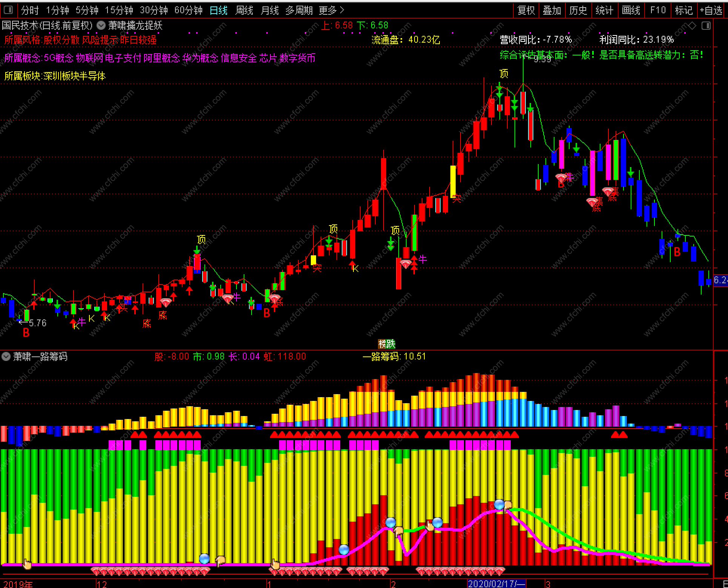Screen dimensions: 728x588
Task: Click the 复权 button
Action: (x=526, y=10)
